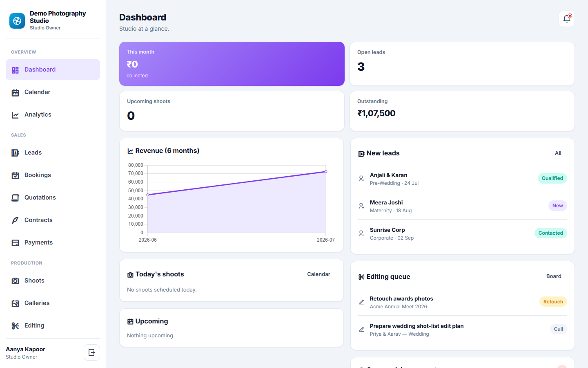Click the add-person icon beside Anjali & Karan

coord(361,179)
